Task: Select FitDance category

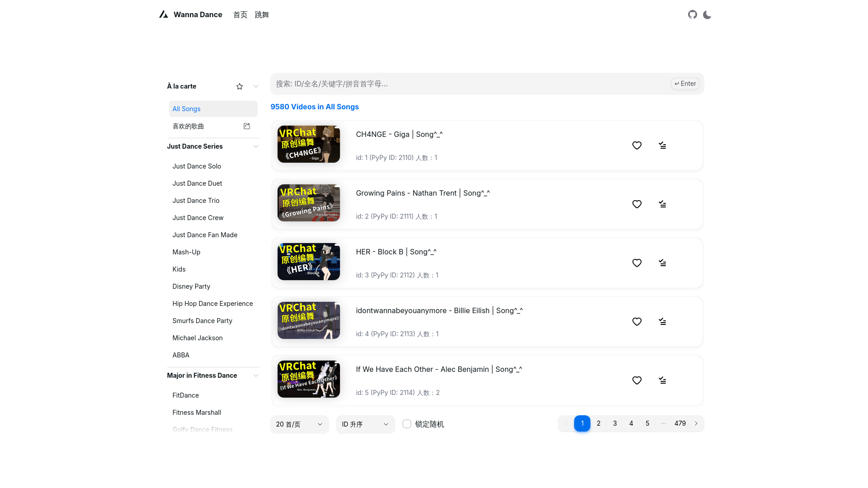Action: [x=185, y=395]
